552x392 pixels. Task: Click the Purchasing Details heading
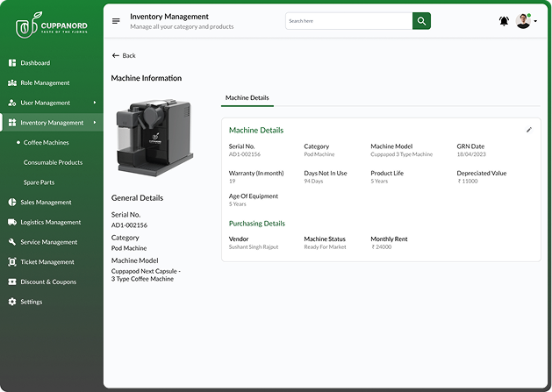257,224
